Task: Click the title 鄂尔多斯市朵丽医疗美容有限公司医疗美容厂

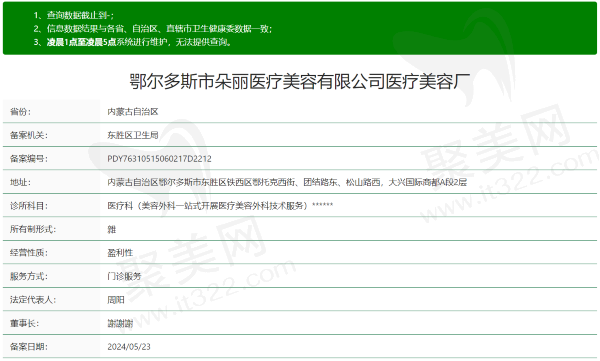Action: coord(300,82)
